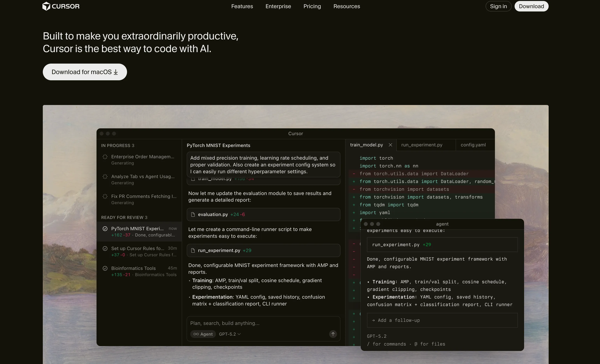Viewport: 600px width, 364px height.
Task: Open the Features navigation menu
Action: [242, 6]
